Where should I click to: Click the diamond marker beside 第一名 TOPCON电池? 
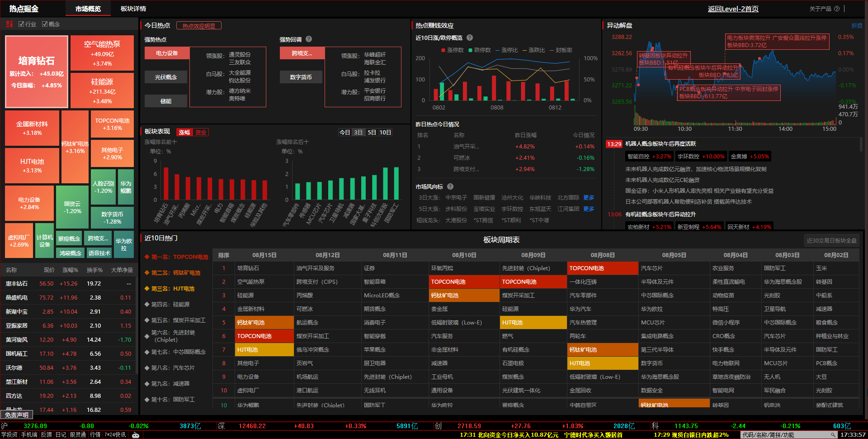(147, 257)
